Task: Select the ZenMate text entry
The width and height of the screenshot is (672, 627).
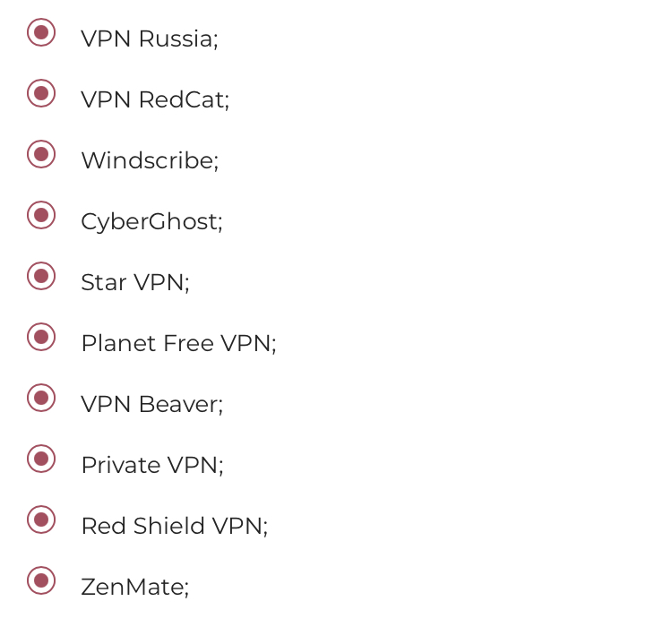Action: pyautogui.click(x=134, y=588)
